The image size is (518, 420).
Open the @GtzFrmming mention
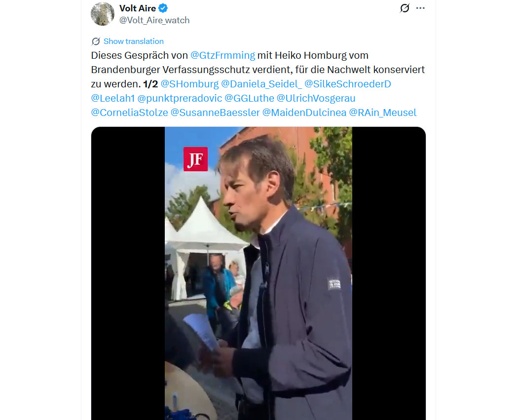[x=222, y=55]
